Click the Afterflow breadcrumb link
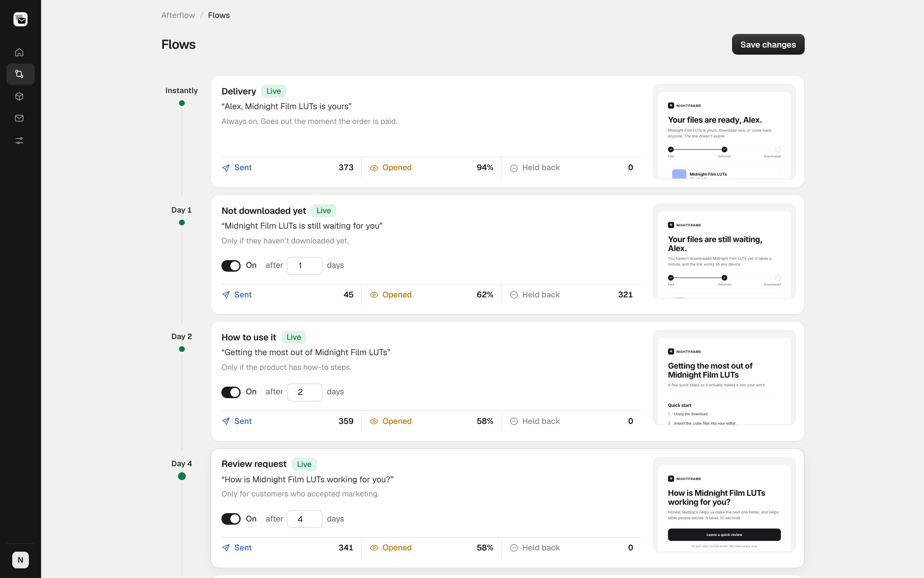The image size is (924, 578). point(178,15)
